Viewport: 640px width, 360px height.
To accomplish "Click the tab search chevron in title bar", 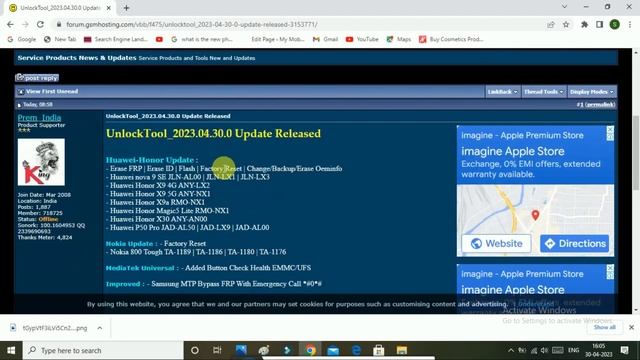I will 564,7.
